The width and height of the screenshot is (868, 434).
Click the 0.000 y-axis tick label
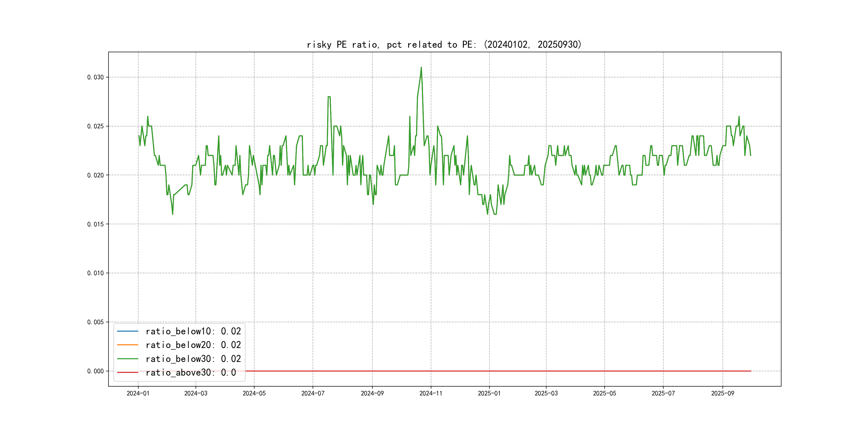coord(95,371)
